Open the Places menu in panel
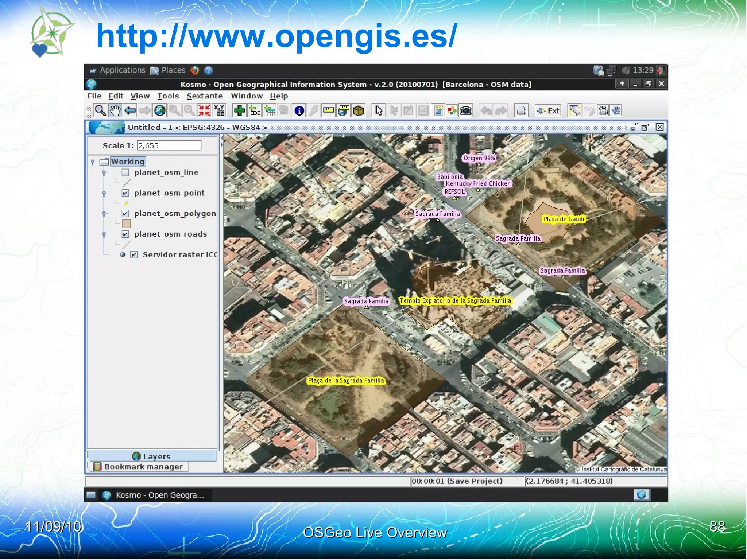The height and width of the screenshot is (560, 747). point(168,70)
